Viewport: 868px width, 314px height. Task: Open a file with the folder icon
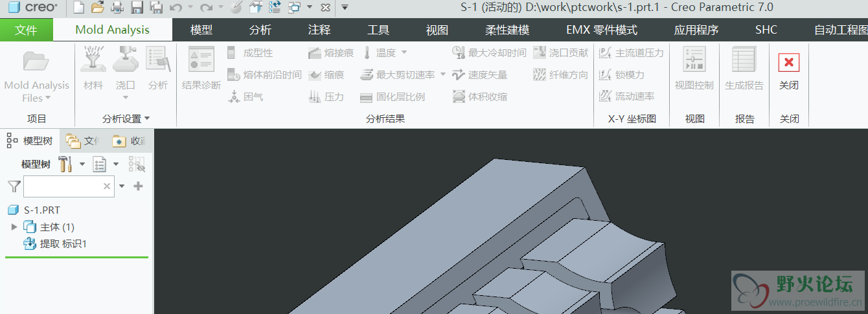97,8
